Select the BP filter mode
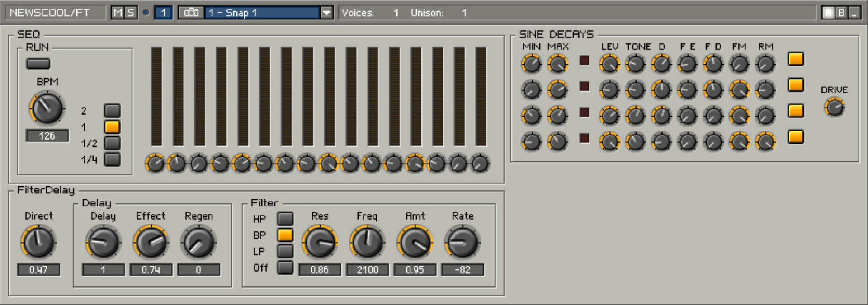Screen dimensions: 868x305 (285, 235)
